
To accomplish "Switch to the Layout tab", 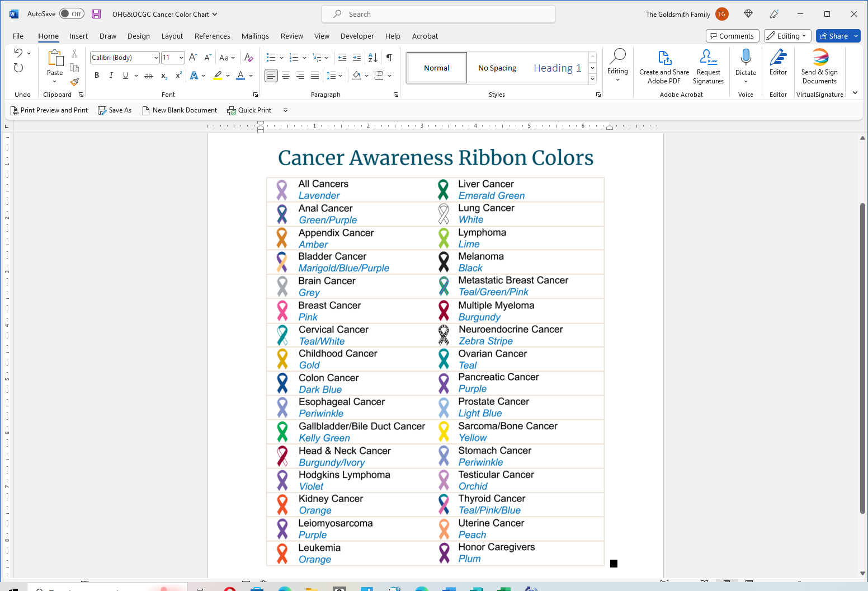I will point(172,36).
